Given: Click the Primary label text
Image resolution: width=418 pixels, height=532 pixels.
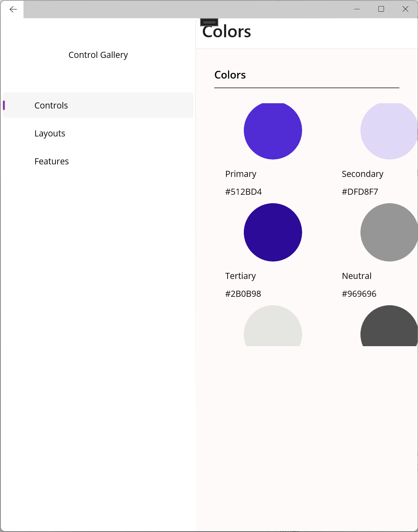Looking at the screenshot, I should (241, 174).
